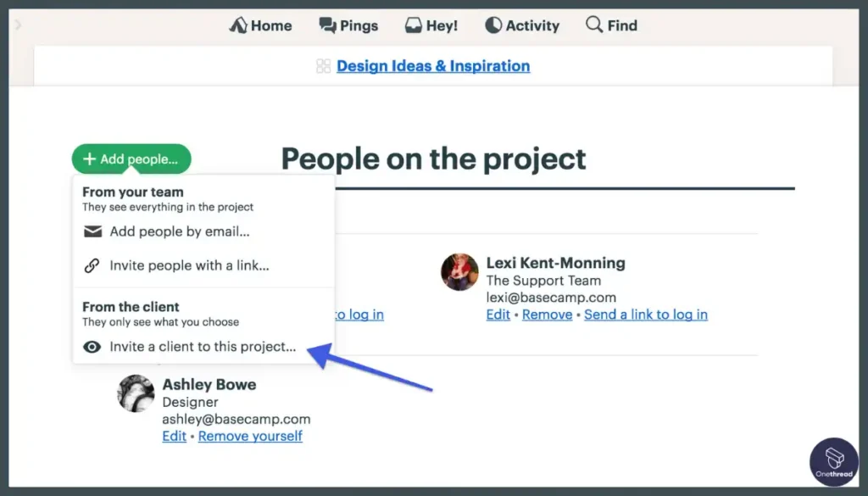Click Ashley Bowe's avatar photo

click(x=136, y=393)
